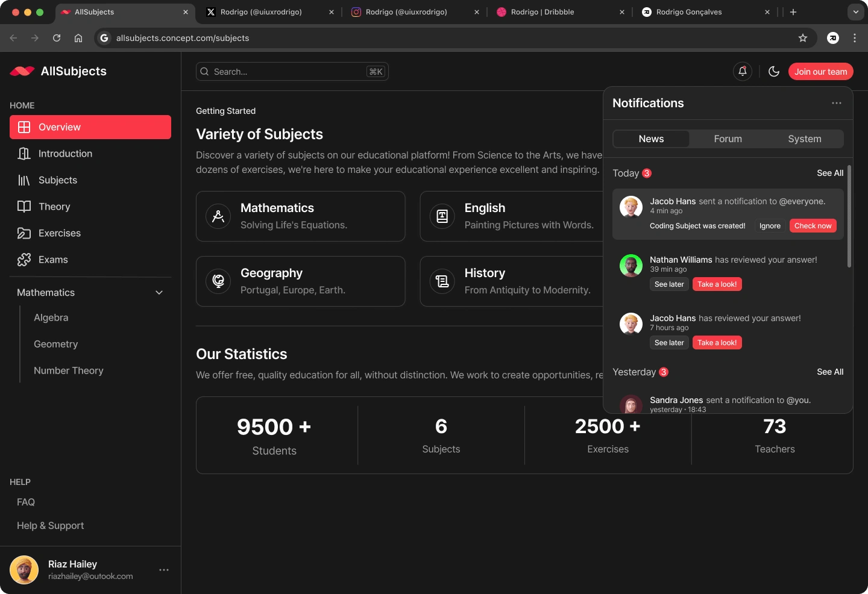Open Riaz Hailey profile options menu
868x594 pixels.
(164, 570)
